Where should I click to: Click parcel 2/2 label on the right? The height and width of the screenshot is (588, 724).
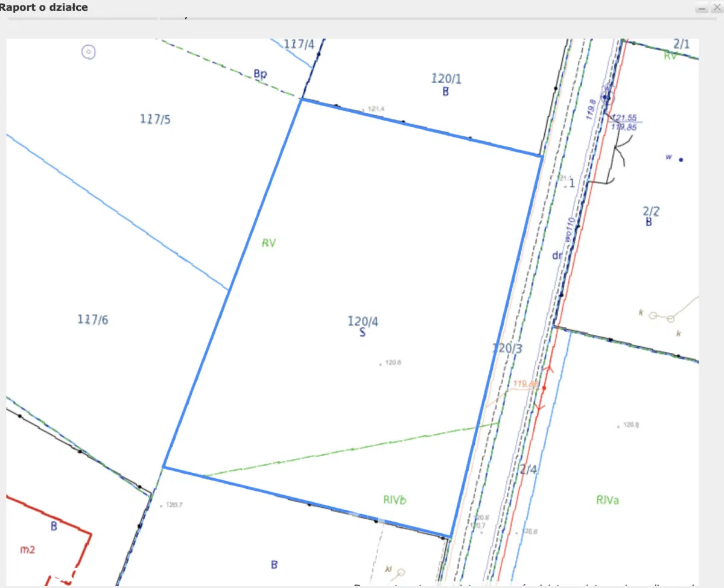[651, 211]
